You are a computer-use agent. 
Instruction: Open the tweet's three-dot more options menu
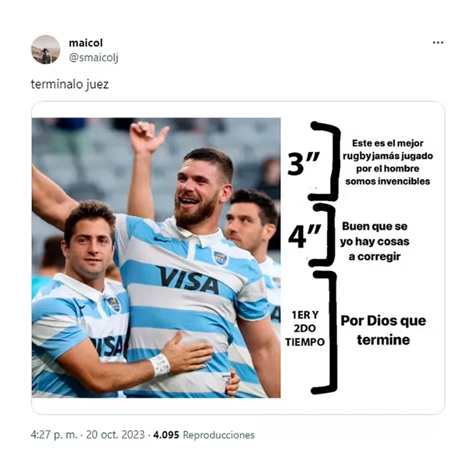[x=438, y=43]
